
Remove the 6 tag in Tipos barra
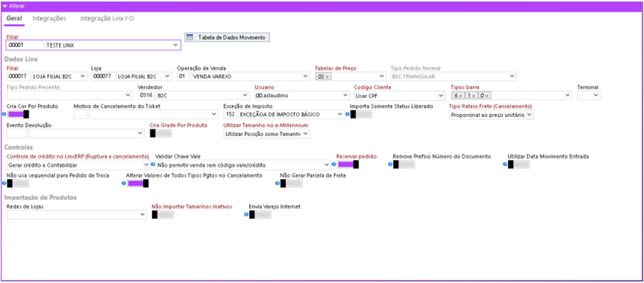(460, 96)
